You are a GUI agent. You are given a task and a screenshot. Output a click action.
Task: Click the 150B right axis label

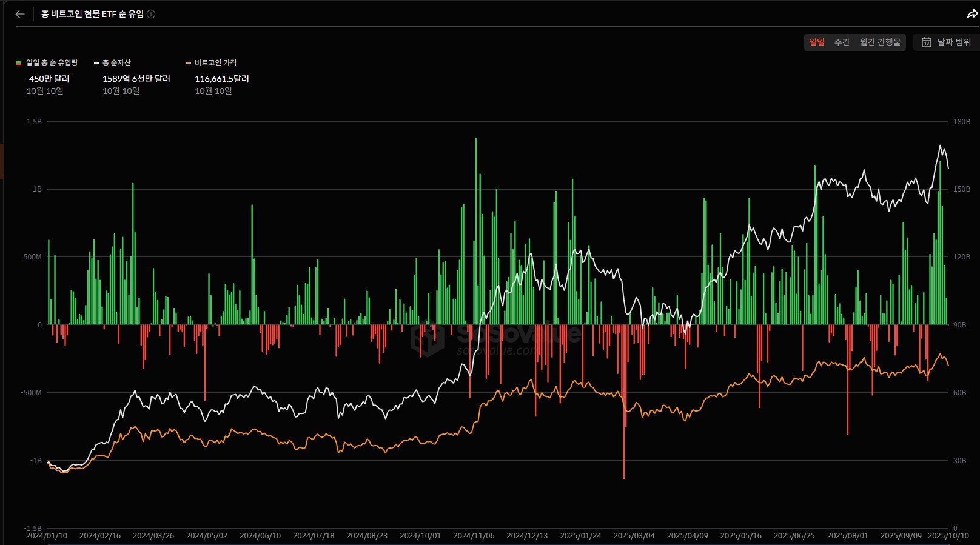962,189
